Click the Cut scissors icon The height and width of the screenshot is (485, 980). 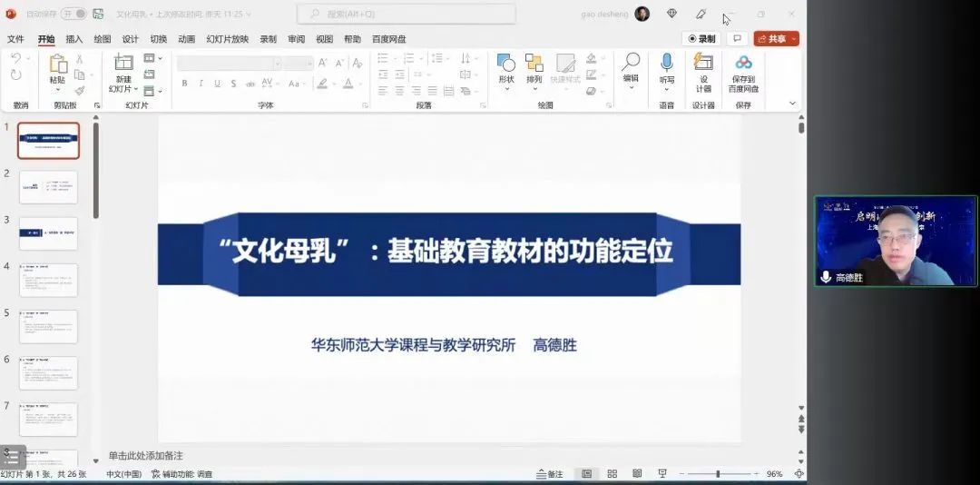(79, 59)
